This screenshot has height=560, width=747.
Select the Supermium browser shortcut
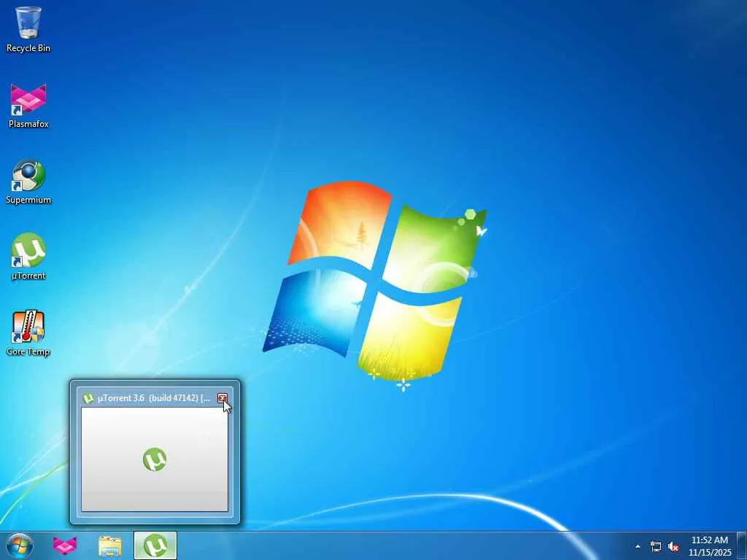pos(28,182)
